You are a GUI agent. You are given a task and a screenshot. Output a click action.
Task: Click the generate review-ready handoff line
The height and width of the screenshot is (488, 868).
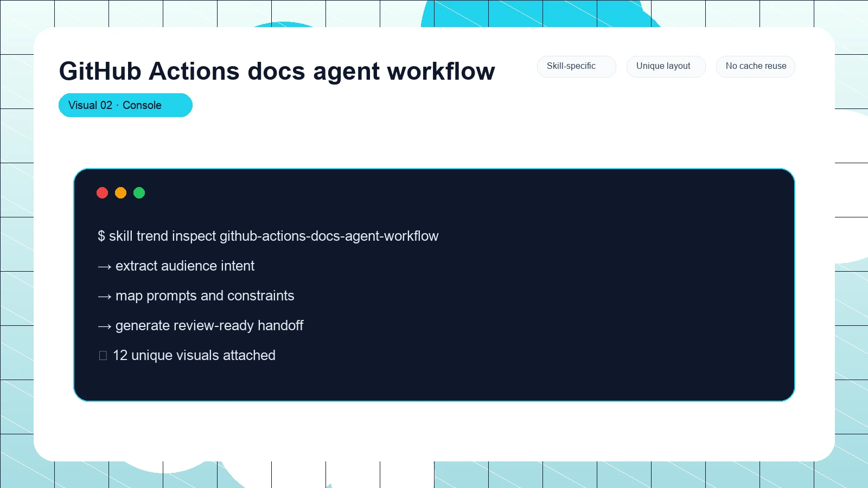[200, 326]
